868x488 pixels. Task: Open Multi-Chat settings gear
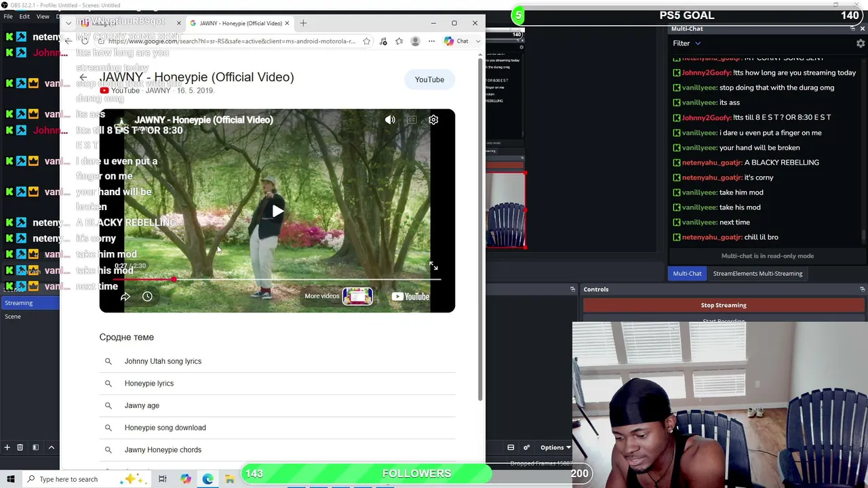point(861,43)
